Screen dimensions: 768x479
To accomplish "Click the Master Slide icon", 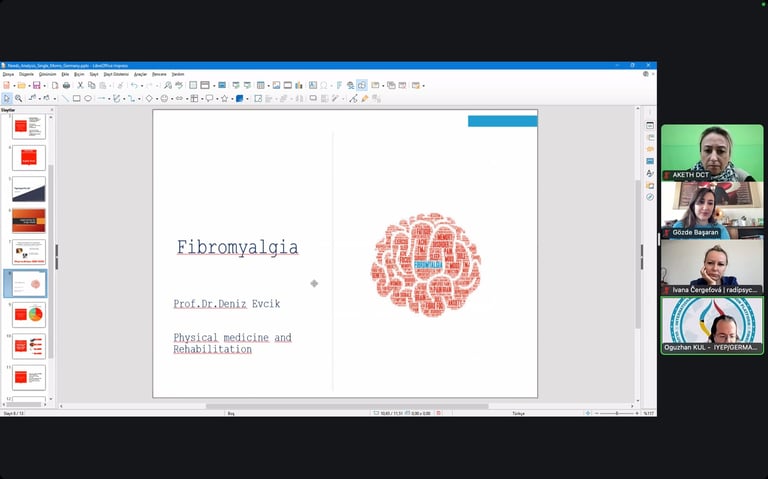I will pos(222,85).
